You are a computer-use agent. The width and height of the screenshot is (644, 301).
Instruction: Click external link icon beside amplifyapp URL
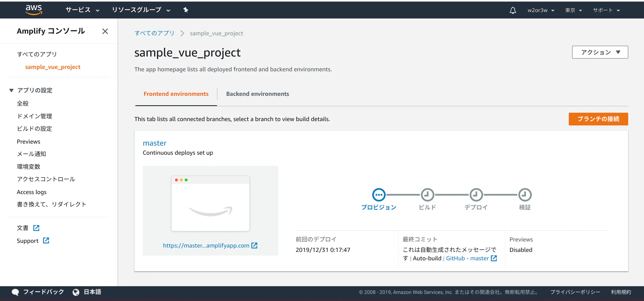tap(254, 246)
